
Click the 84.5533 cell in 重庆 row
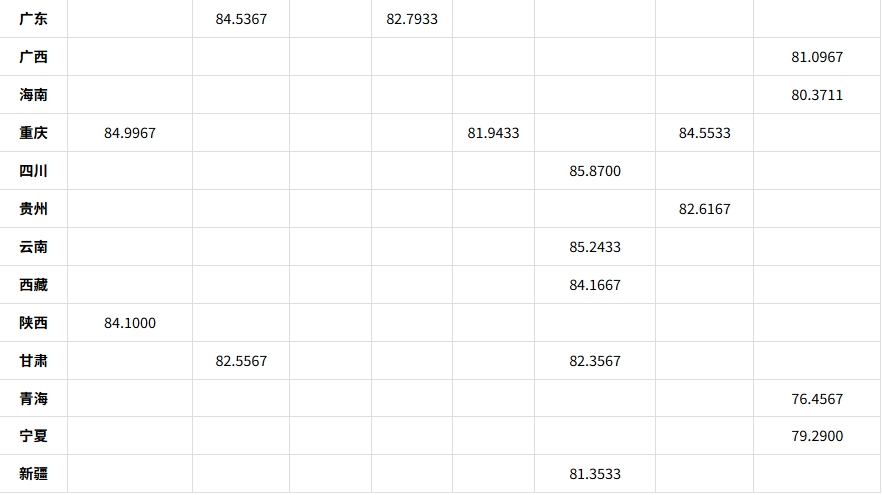click(x=704, y=133)
